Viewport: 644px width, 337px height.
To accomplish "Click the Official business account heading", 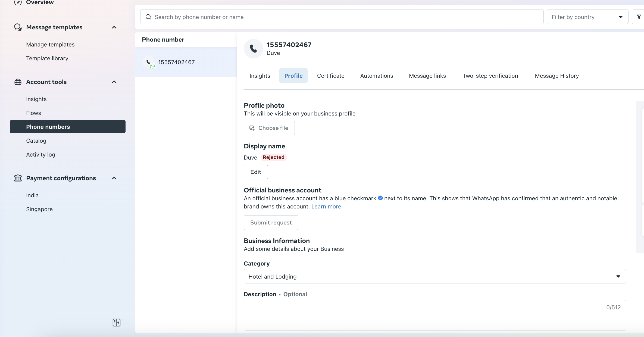I will coord(282,190).
